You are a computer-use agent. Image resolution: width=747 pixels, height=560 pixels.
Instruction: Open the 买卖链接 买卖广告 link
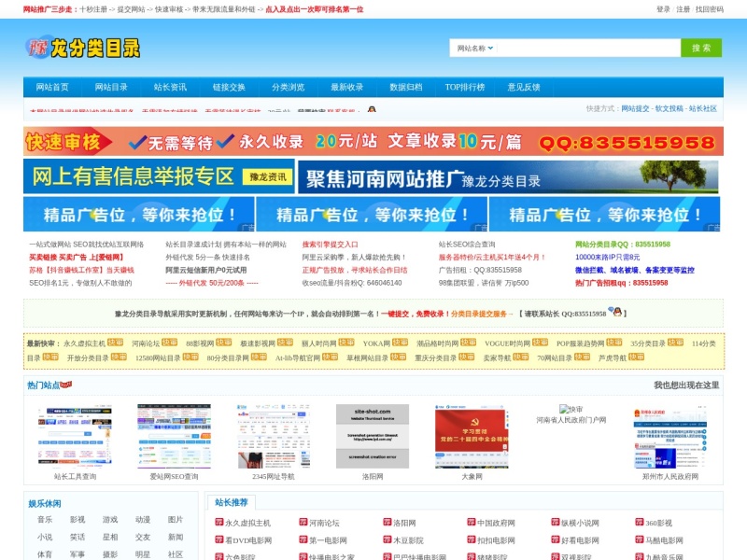[x=77, y=258]
